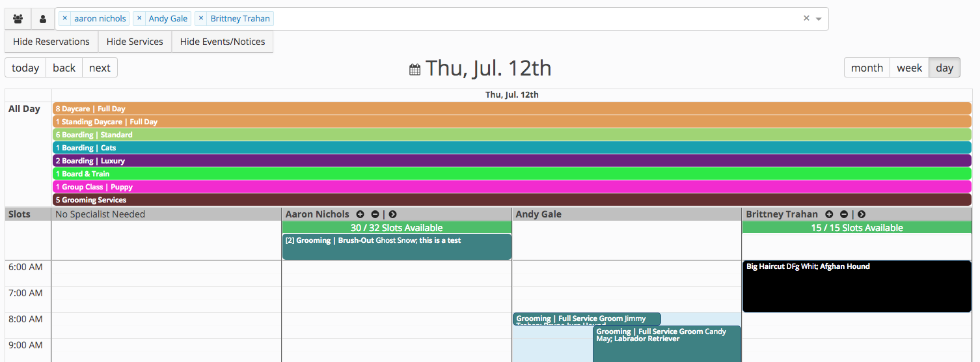980x362 pixels.
Task: Click the 15 / 15 Slots Available bar
Action: 857,228
